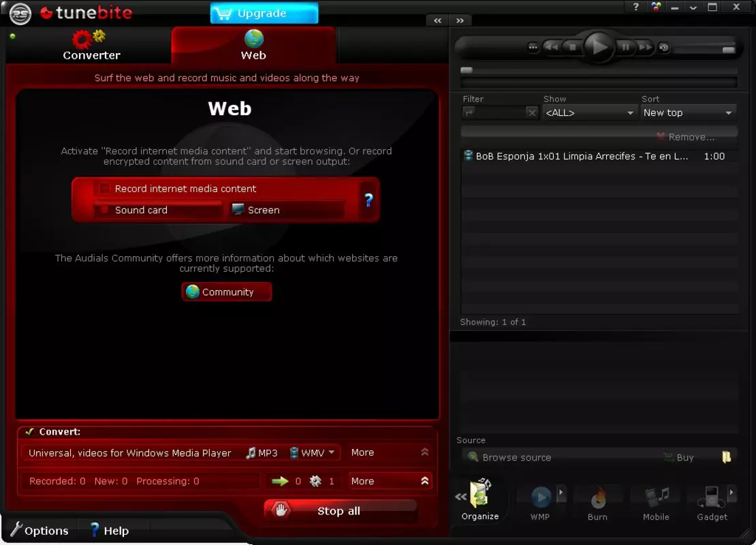Expand status row with lower double chevron

pos(425,481)
